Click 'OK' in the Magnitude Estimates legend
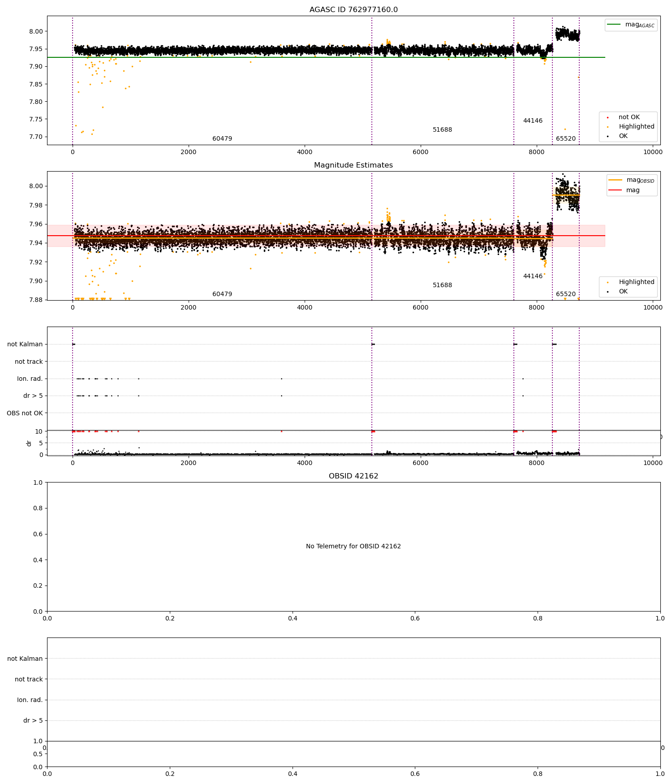 point(623,292)
